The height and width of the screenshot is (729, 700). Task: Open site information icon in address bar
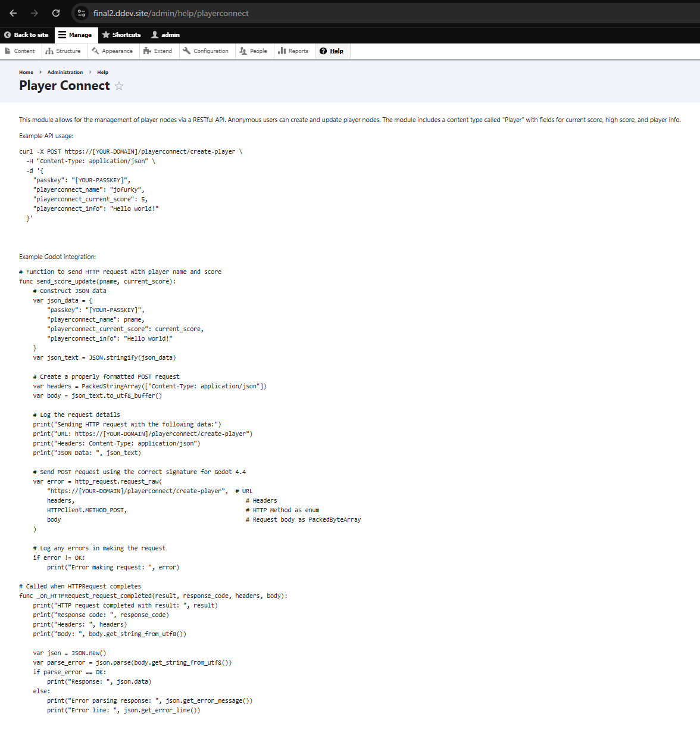point(82,13)
